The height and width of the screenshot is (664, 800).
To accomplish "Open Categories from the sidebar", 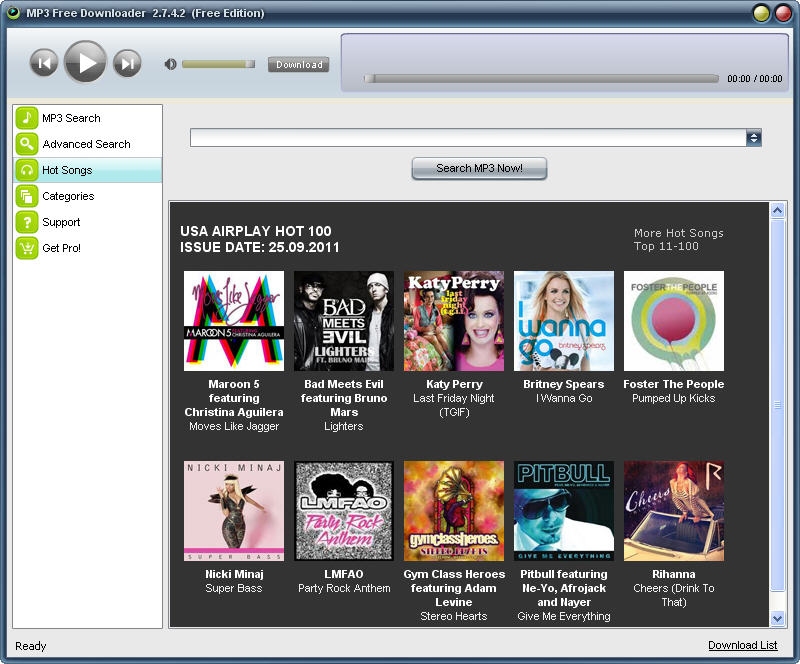I will [x=87, y=196].
